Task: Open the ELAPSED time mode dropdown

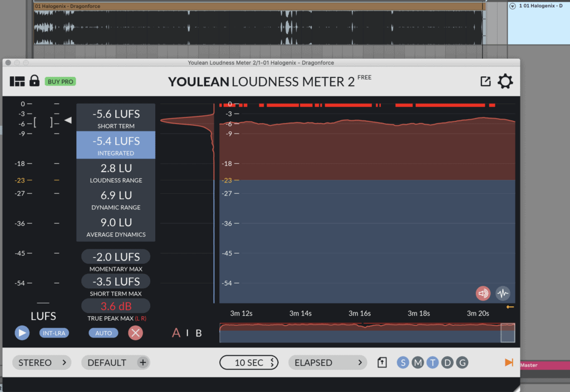Action: click(328, 362)
